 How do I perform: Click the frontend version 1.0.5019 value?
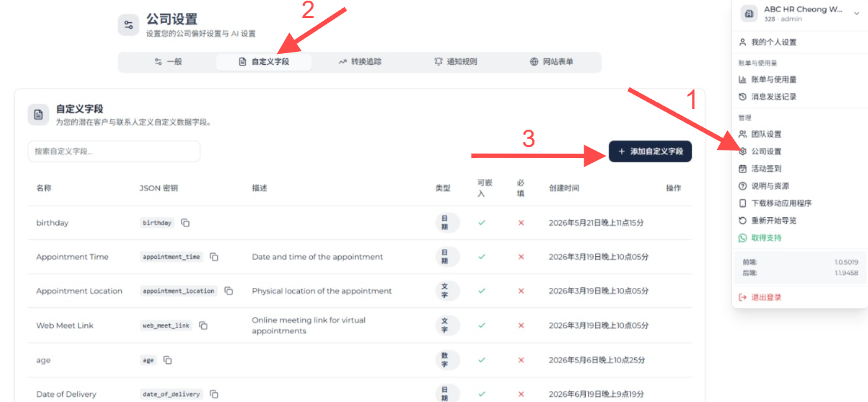(x=847, y=263)
